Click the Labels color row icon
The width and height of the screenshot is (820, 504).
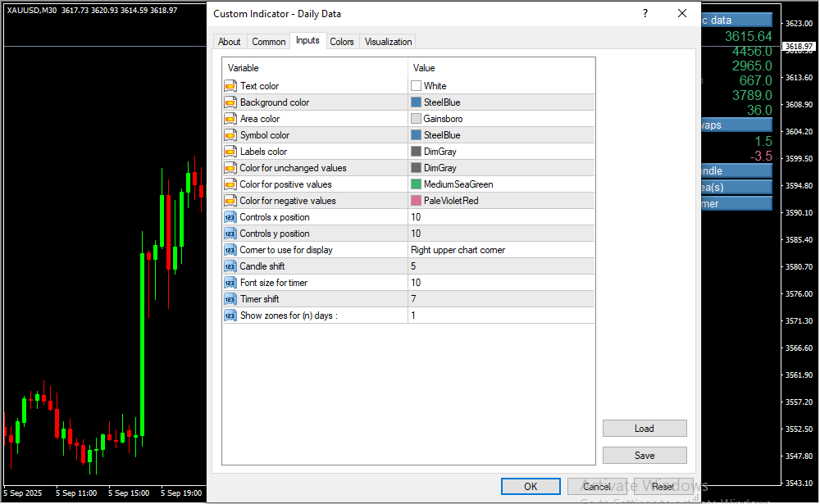(x=230, y=152)
